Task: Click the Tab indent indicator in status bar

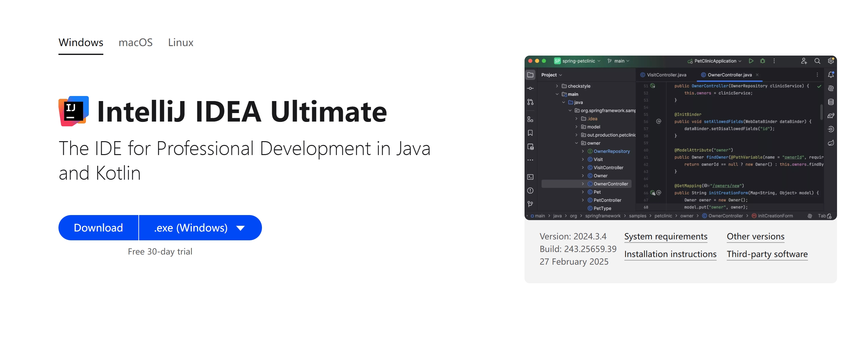Action: coord(822,216)
